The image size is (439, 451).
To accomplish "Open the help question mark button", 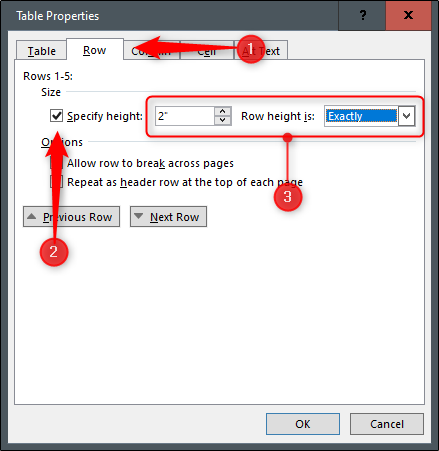I will 362,15.
